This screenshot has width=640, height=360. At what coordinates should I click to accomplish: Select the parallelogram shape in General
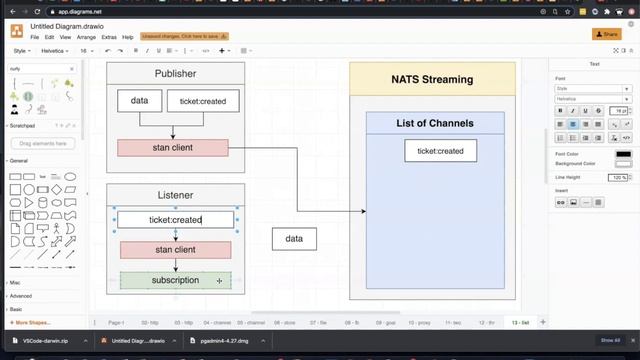pos(70,190)
